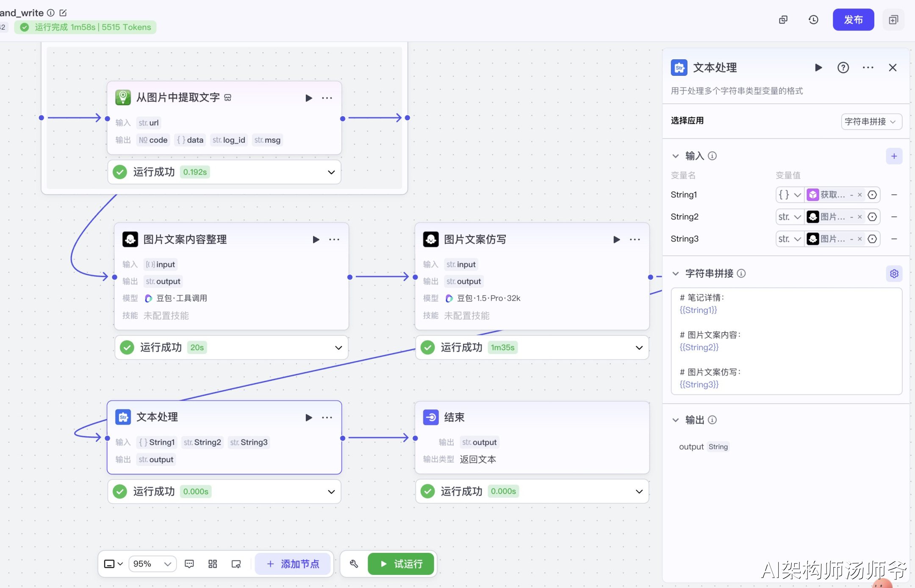Open the 字符串拼接 application dropdown

pyautogui.click(x=871, y=122)
